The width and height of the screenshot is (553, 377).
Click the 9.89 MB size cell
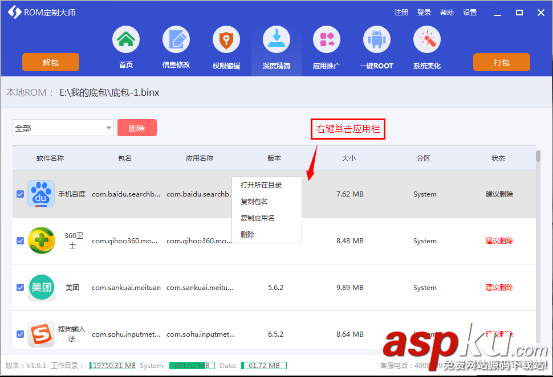coord(350,287)
